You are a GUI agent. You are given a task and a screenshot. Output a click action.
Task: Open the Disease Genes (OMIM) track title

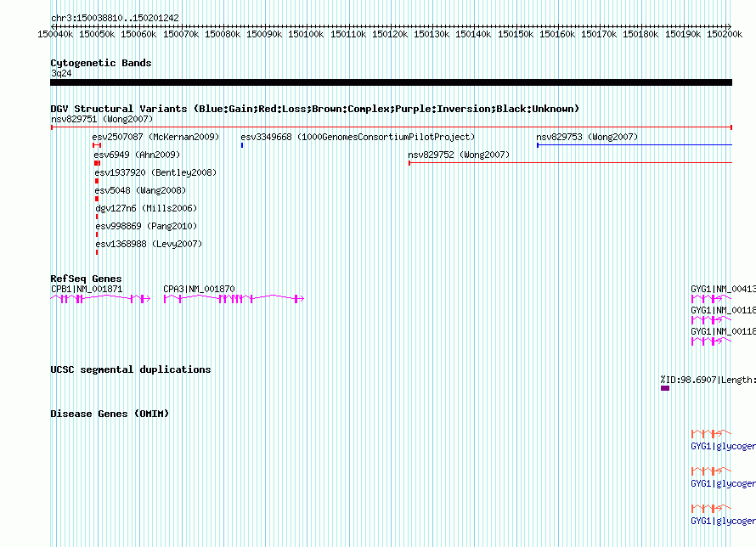(110, 414)
